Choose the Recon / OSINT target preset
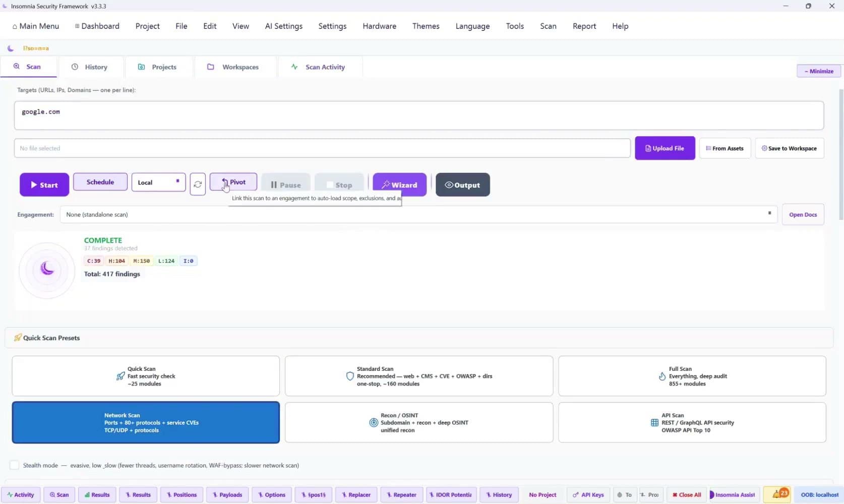The image size is (844, 504). coord(419,422)
